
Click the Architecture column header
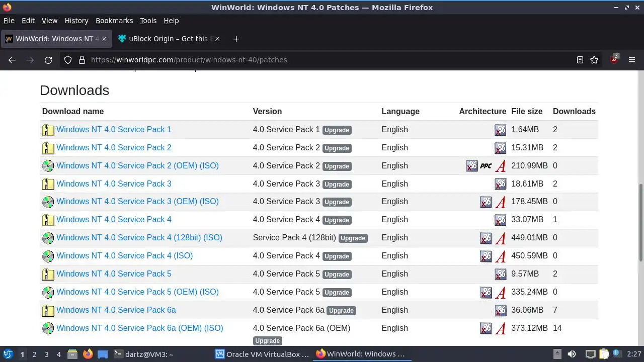482,111
